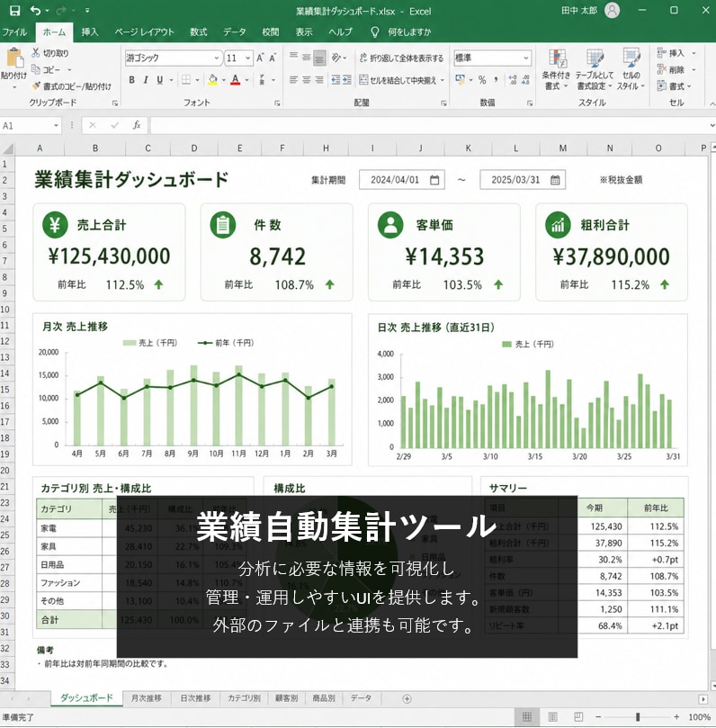Open the 月次推移 sheet tab
Viewport: 716px width, 728px height.
pos(147,697)
